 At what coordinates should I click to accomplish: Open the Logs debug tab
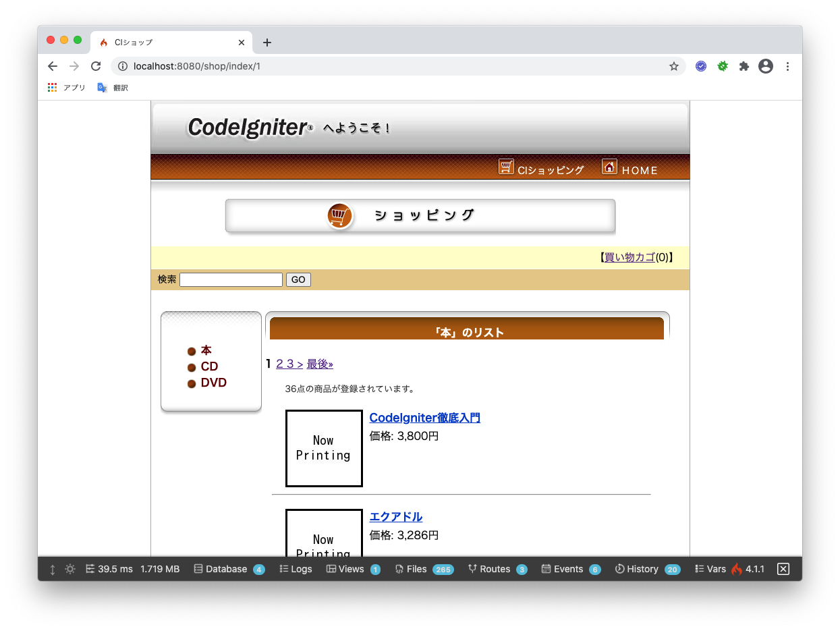[296, 569]
